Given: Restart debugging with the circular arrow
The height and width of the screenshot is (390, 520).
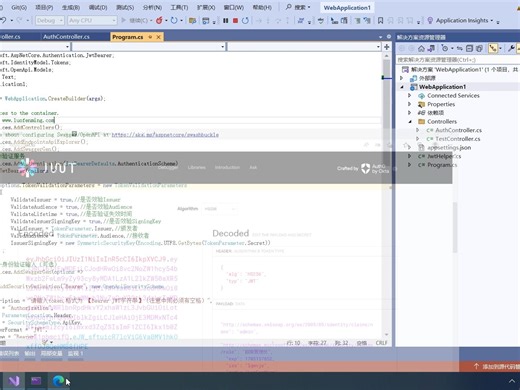Looking at the screenshot, I should pyautogui.click(x=245, y=20).
